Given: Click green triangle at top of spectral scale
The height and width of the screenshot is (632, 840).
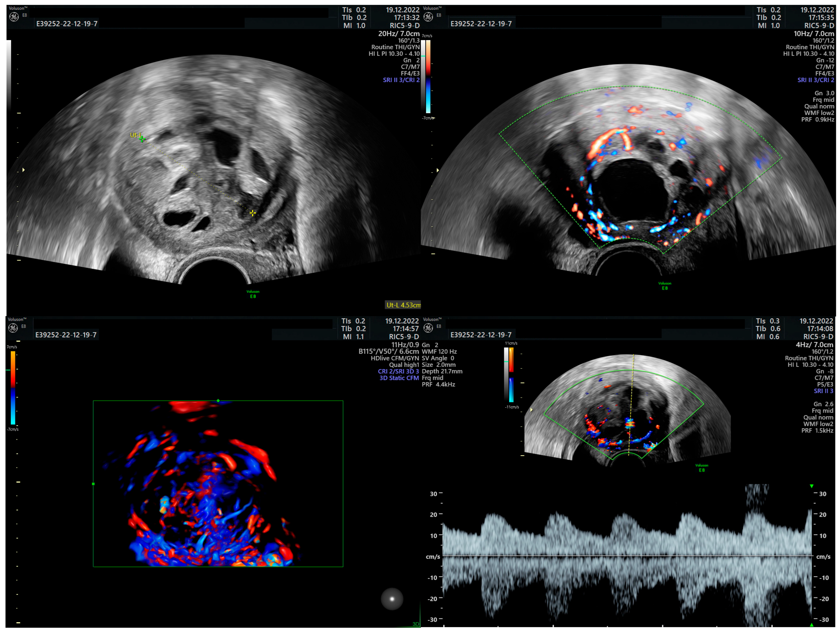Looking at the screenshot, I should [812, 486].
